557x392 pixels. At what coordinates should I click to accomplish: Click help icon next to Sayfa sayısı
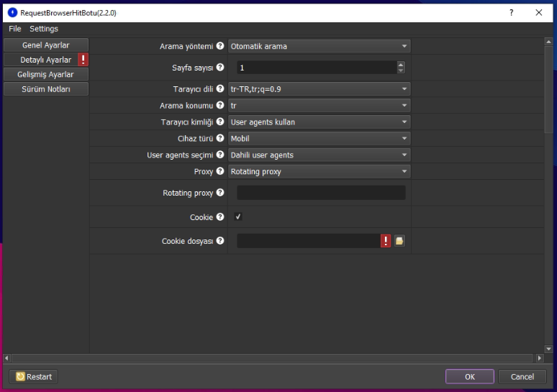[x=220, y=67]
